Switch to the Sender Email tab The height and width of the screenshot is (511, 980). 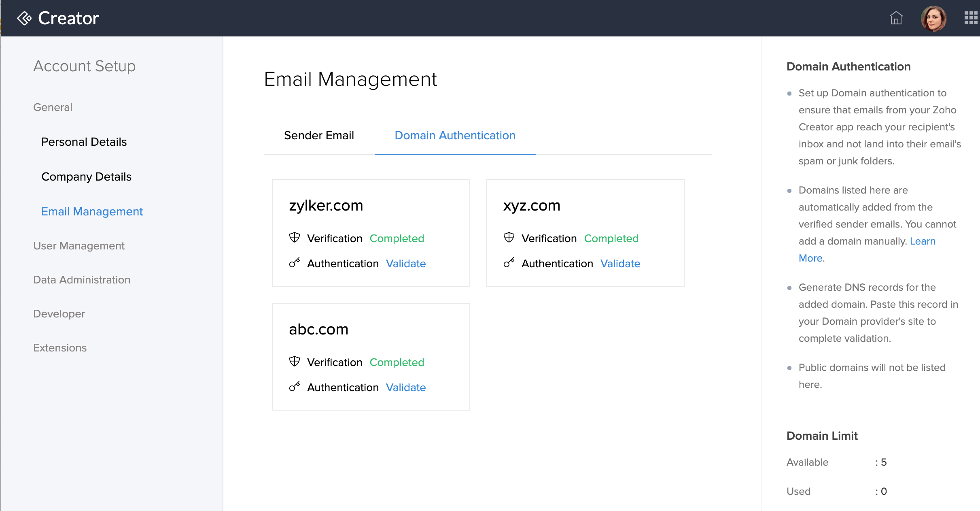(x=319, y=135)
